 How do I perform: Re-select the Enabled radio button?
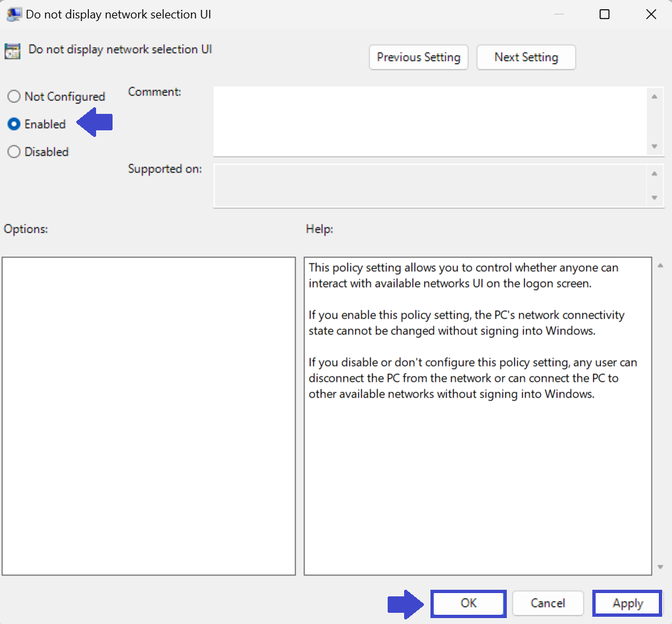click(14, 124)
